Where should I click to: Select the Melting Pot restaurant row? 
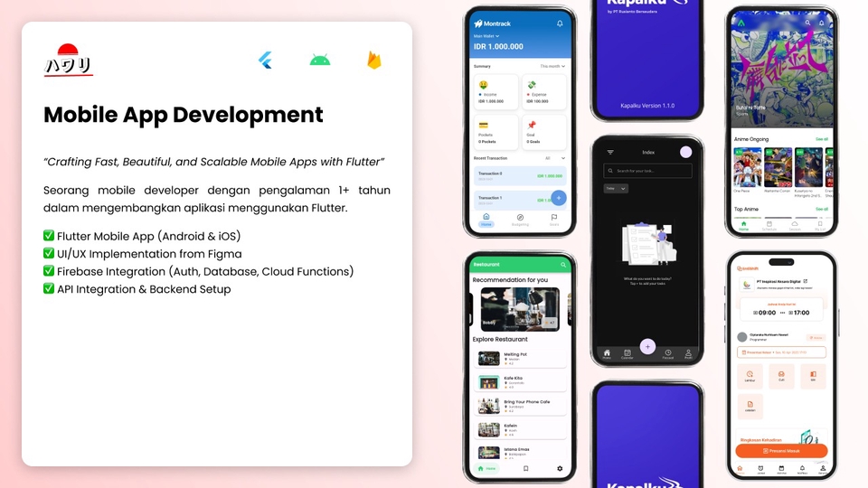[521, 359]
